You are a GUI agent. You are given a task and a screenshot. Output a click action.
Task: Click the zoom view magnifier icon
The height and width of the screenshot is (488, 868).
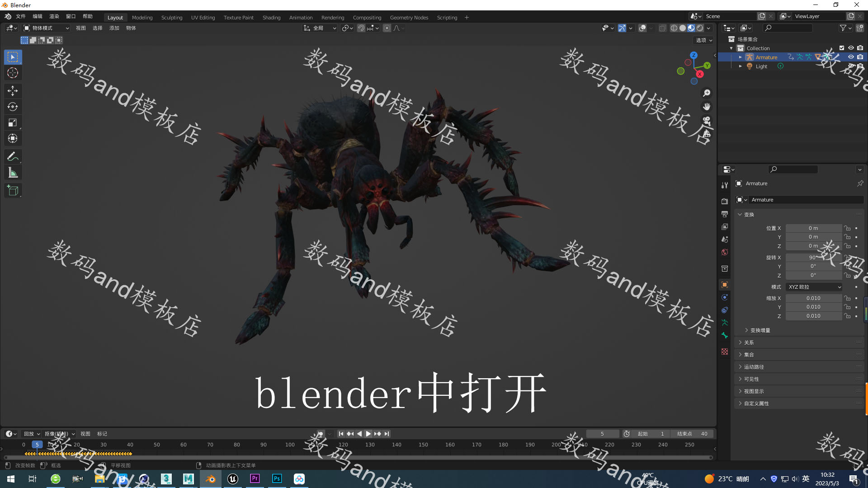point(707,93)
